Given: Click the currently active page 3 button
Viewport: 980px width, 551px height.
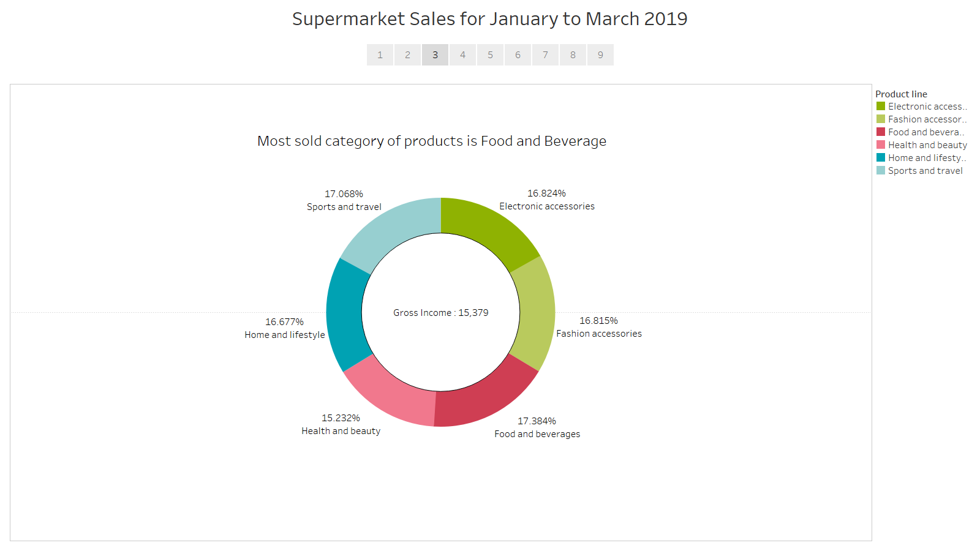Looking at the screenshot, I should [435, 54].
